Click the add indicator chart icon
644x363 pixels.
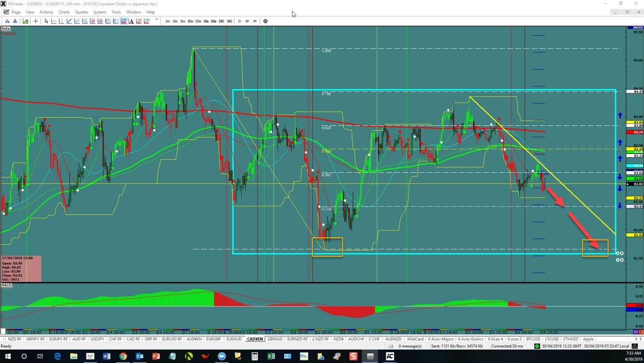coord(25,21)
